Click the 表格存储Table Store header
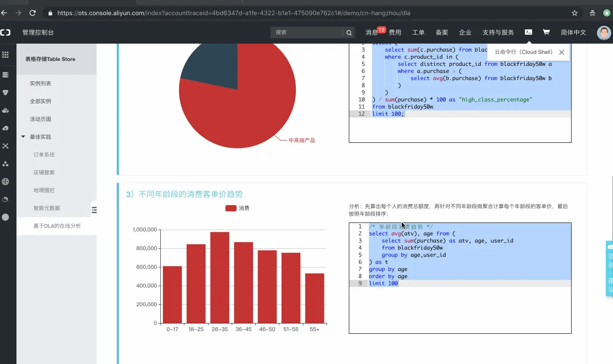Image resolution: width=613 pixels, height=364 pixels. tap(50, 59)
